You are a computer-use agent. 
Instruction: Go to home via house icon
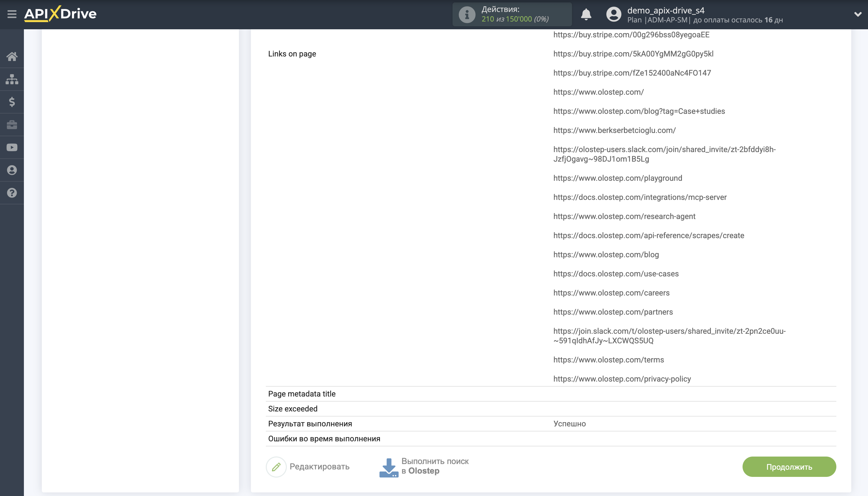pos(12,56)
